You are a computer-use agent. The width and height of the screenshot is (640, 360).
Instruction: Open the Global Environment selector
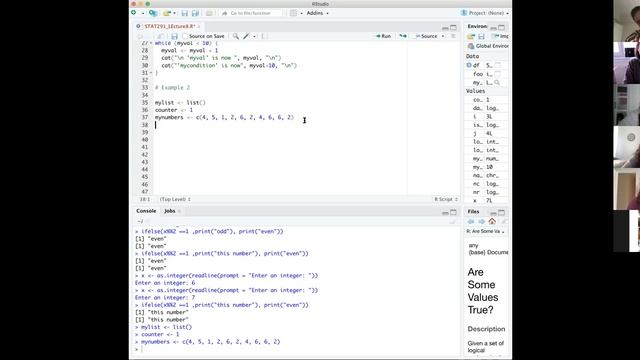click(x=488, y=46)
